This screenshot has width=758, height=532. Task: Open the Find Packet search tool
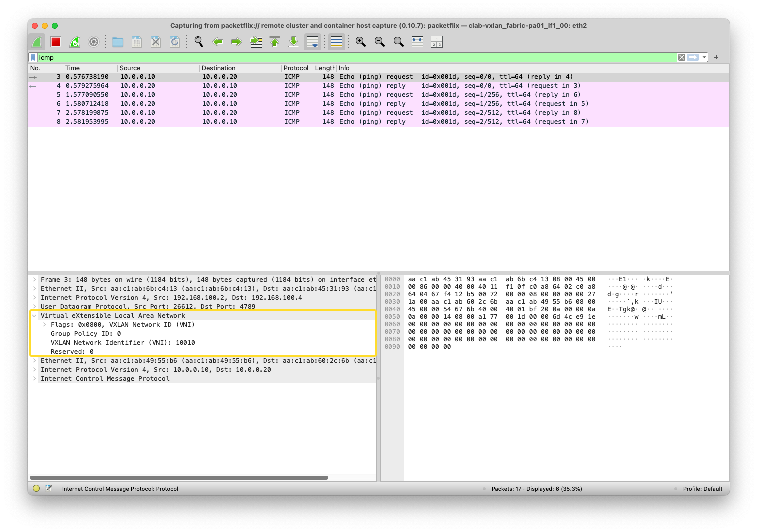click(x=198, y=42)
